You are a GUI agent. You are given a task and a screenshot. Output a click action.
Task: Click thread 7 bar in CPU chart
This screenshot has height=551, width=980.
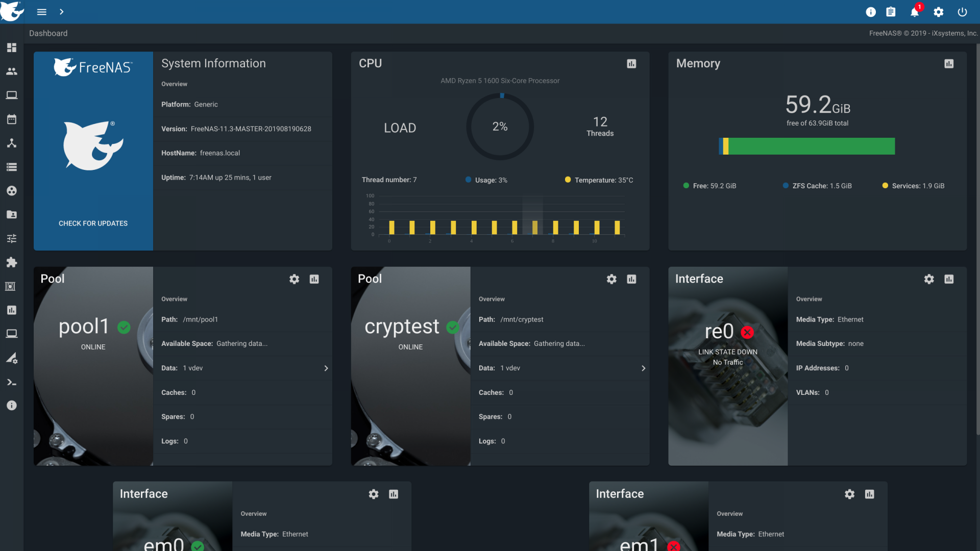[x=534, y=227]
